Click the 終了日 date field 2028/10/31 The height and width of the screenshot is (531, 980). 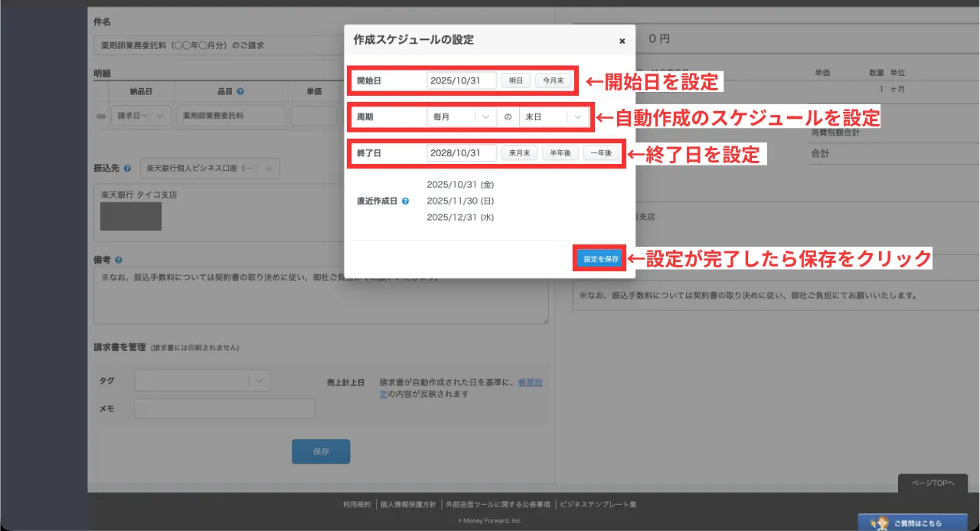click(x=462, y=153)
